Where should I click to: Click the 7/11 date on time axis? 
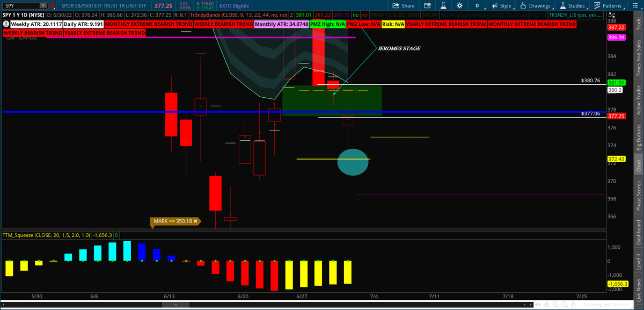[433, 296]
